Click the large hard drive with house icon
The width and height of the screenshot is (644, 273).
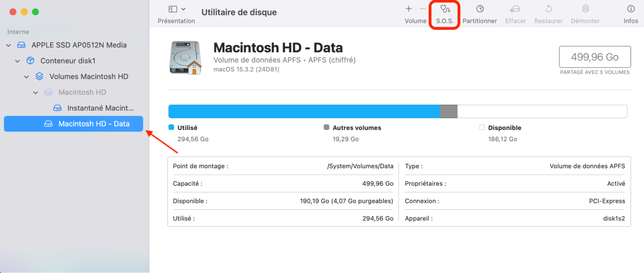(x=186, y=58)
